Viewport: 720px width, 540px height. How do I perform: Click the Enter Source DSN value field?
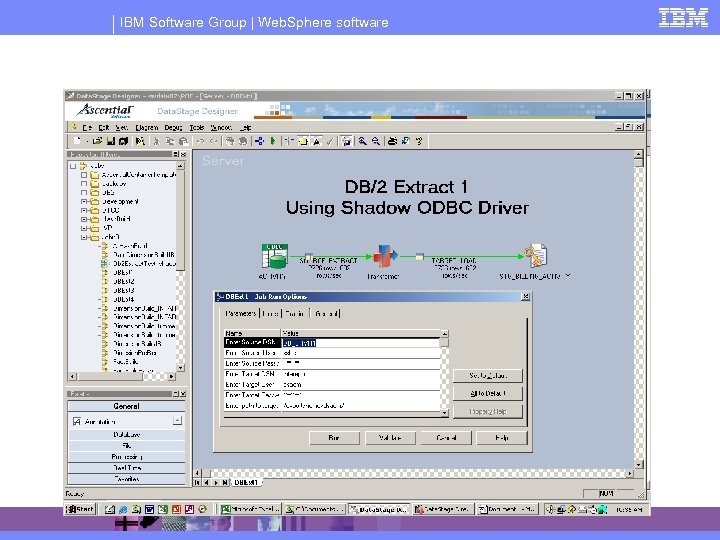(x=360, y=343)
